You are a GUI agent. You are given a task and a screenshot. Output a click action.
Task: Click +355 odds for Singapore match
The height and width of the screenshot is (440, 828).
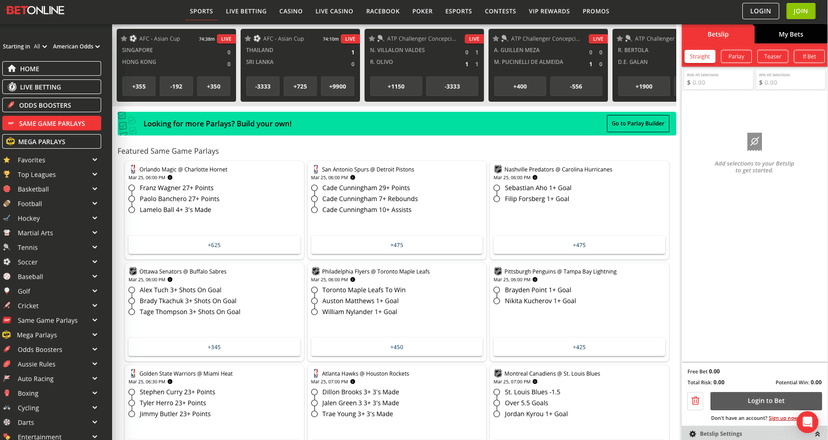(x=139, y=86)
